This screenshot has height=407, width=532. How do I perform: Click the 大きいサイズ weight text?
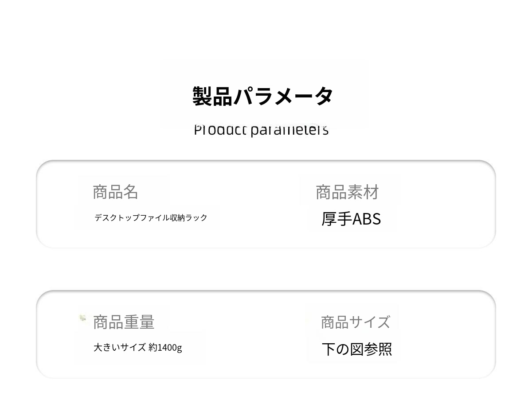click(120, 347)
